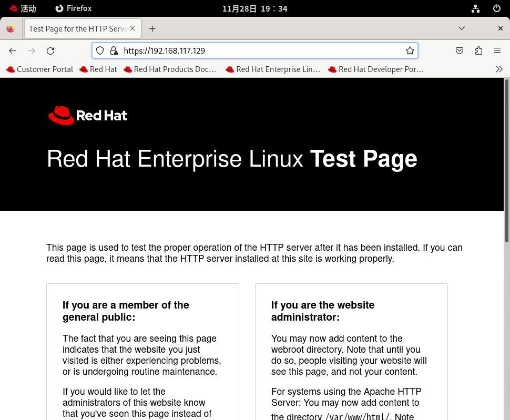
Task: Open tracking protection shield icon
Action: (100, 50)
